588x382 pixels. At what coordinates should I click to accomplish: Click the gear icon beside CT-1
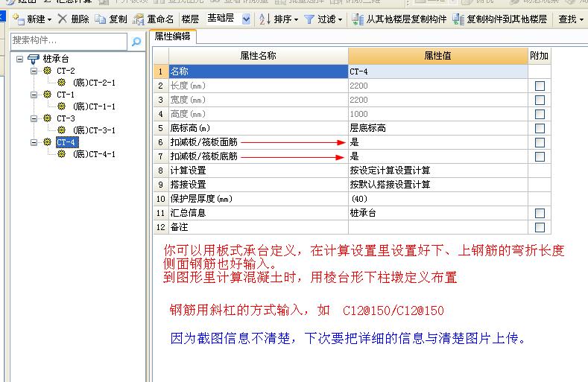[47, 94]
